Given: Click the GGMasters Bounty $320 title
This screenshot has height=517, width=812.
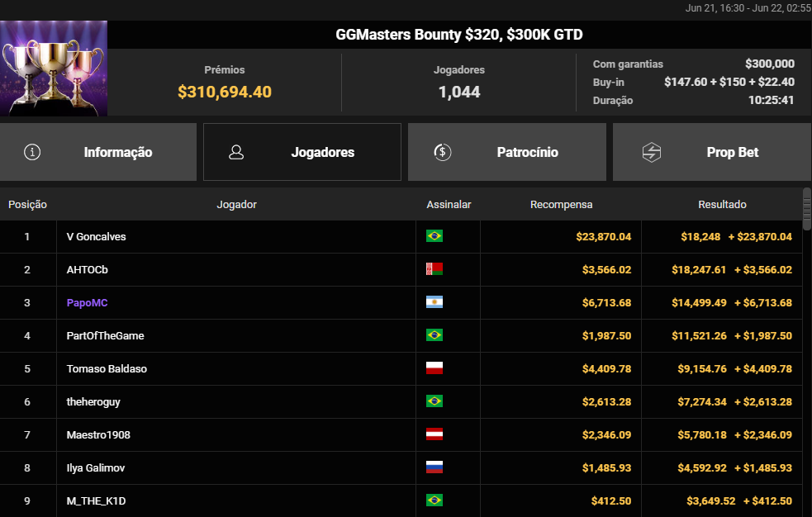Looking at the screenshot, I should tap(458, 35).
